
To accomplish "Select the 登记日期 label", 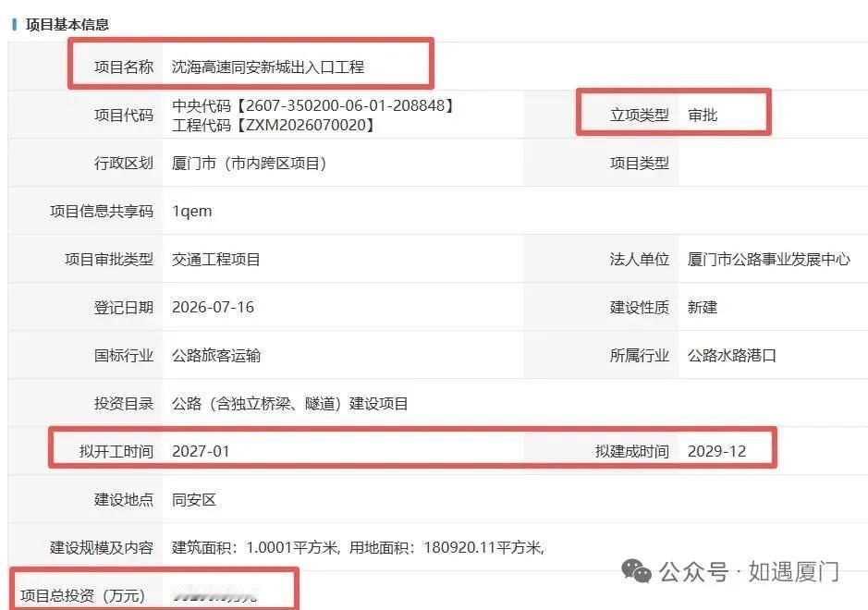I will pyautogui.click(x=124, y=307).
